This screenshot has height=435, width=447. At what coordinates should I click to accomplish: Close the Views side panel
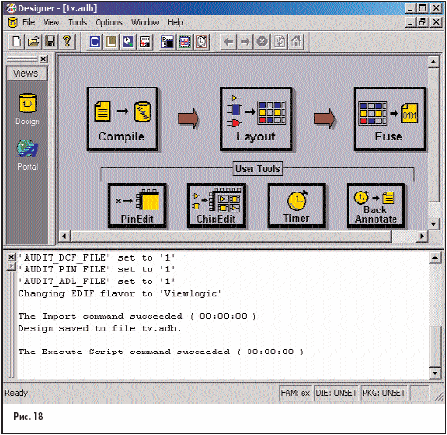pos(44,59)
